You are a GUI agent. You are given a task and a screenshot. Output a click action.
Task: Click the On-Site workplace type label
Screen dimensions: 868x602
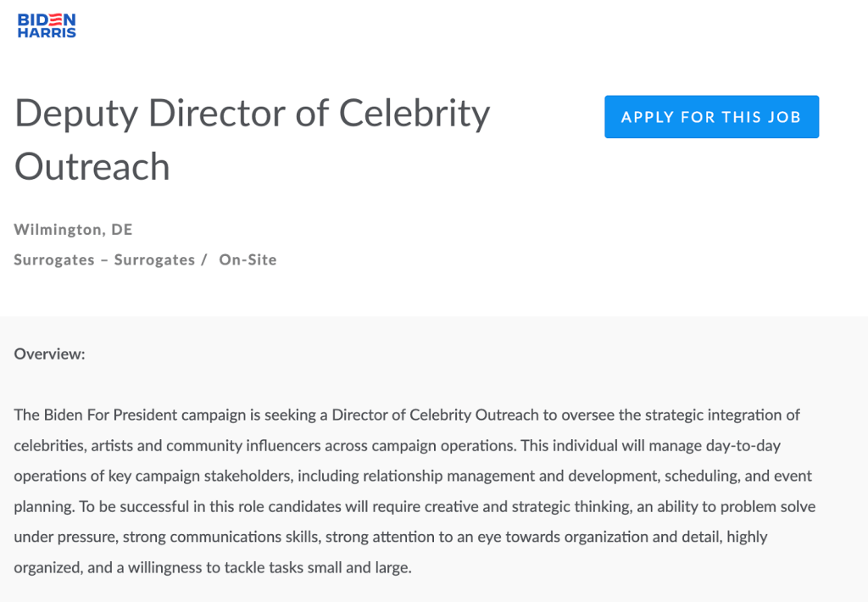click(x=248, y=260)
